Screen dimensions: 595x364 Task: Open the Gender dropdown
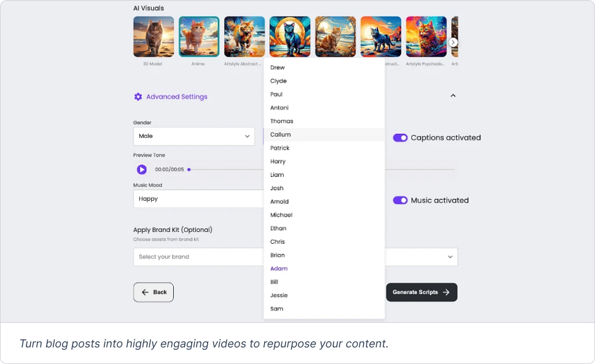(193, 136)
